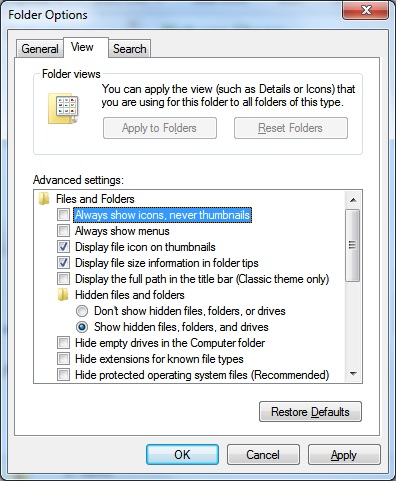Select Show hidden files, folders, and drives
The width and height of the screenshot is (396, 481).
[82, 327]
